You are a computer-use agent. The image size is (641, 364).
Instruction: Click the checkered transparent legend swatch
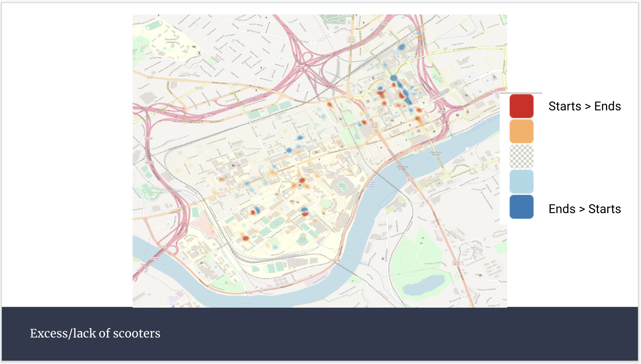(521, 156)
